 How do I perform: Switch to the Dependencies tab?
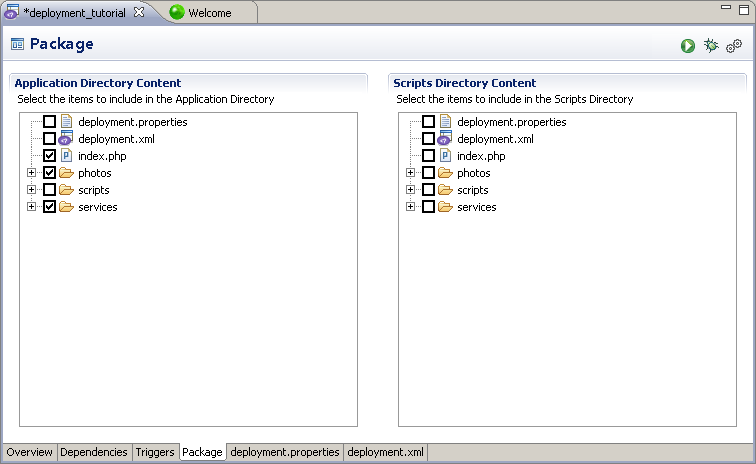94,452
